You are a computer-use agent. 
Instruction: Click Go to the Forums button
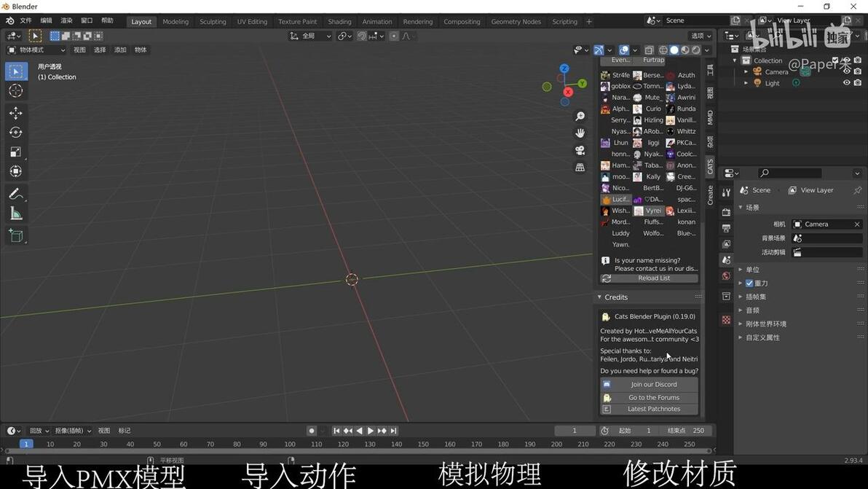click(649, 398)
